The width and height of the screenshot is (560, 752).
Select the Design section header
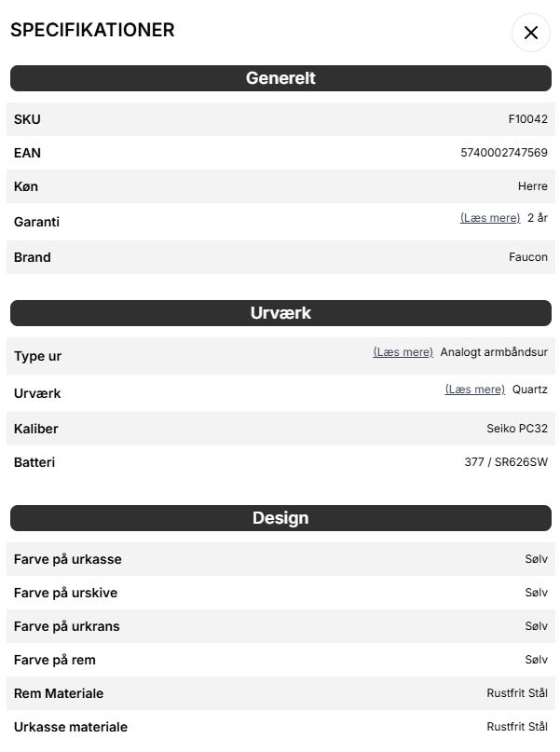coord(280,518)
